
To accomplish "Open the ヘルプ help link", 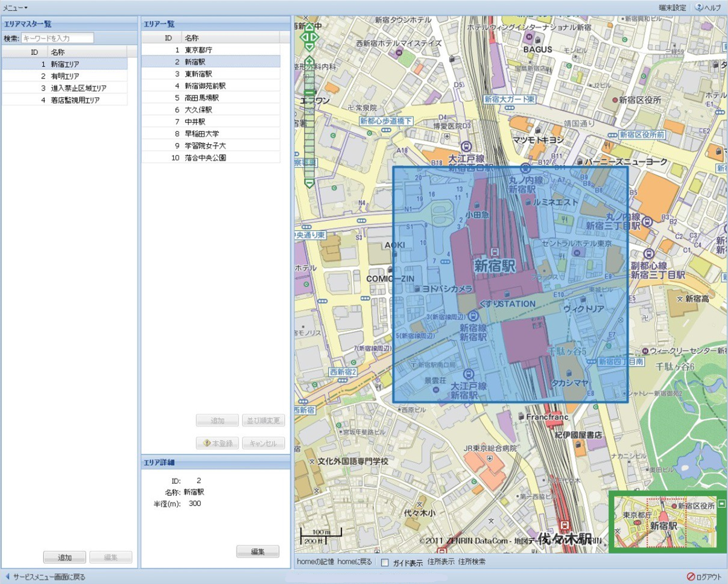I will [708, 8].
